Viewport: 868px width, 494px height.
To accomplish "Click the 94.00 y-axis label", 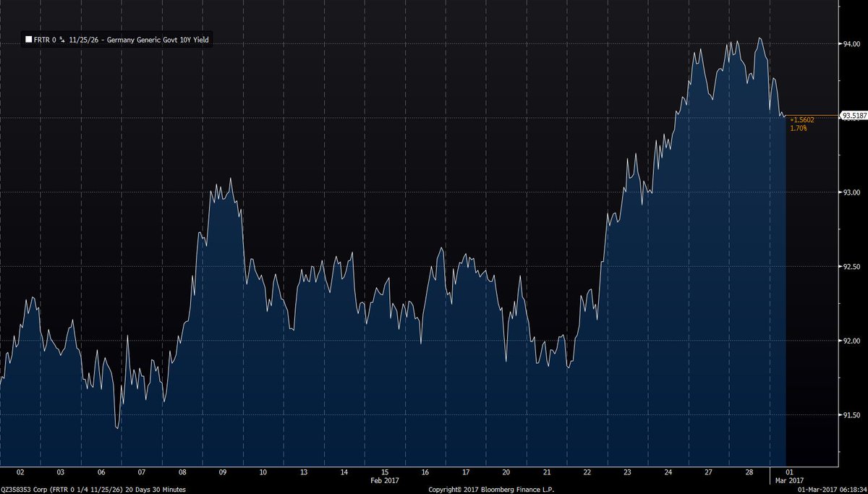I will pyautogui.click(x=850, y=44).
